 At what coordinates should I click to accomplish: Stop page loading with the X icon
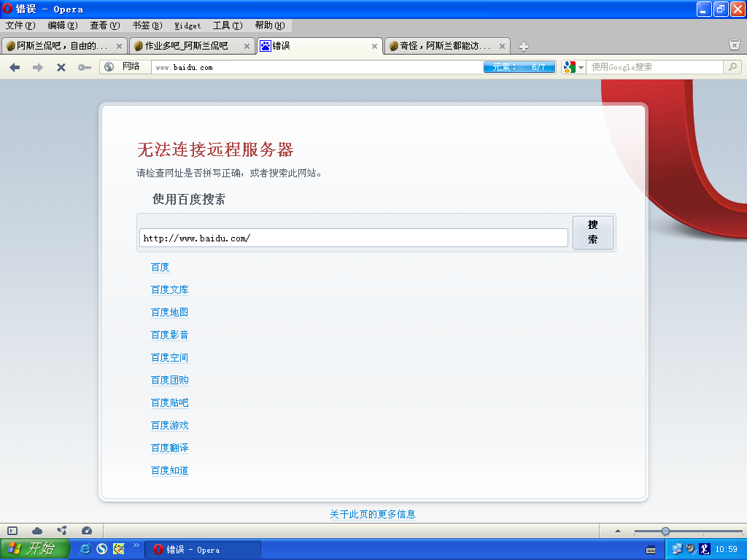tap(61, 67)
